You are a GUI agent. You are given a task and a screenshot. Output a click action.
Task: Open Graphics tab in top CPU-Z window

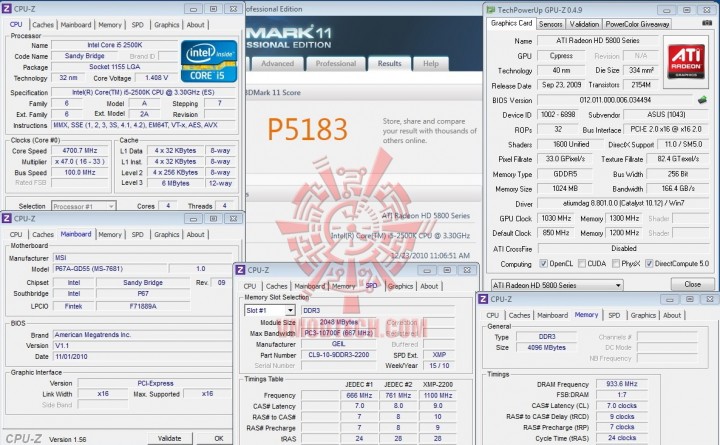[167, 25]
